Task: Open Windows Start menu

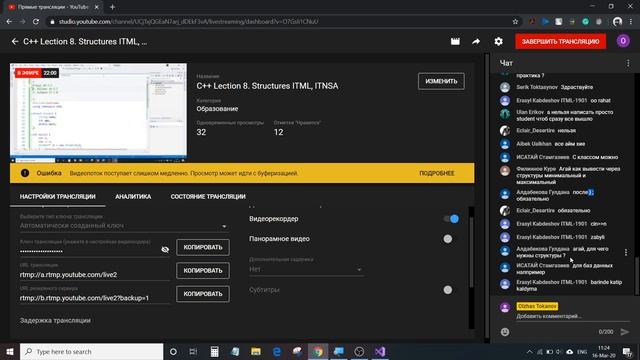Action: pos(10,351)
